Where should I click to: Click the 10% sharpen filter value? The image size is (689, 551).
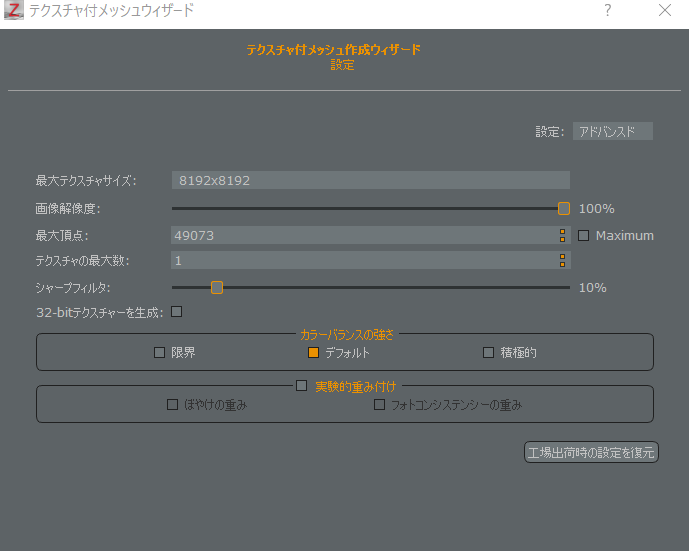pos(592,288)
